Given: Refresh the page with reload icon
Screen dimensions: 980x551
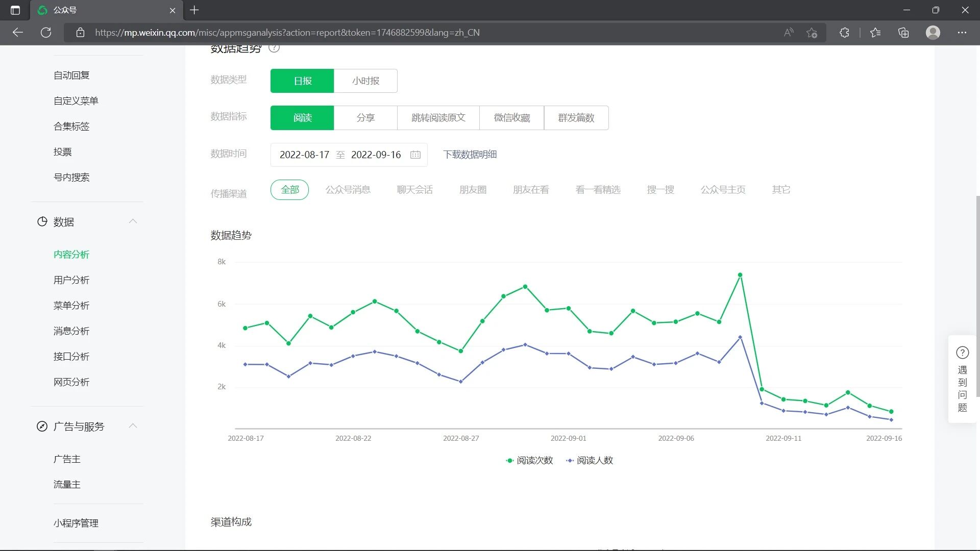Looking at the screenshot, I should 46,33.
